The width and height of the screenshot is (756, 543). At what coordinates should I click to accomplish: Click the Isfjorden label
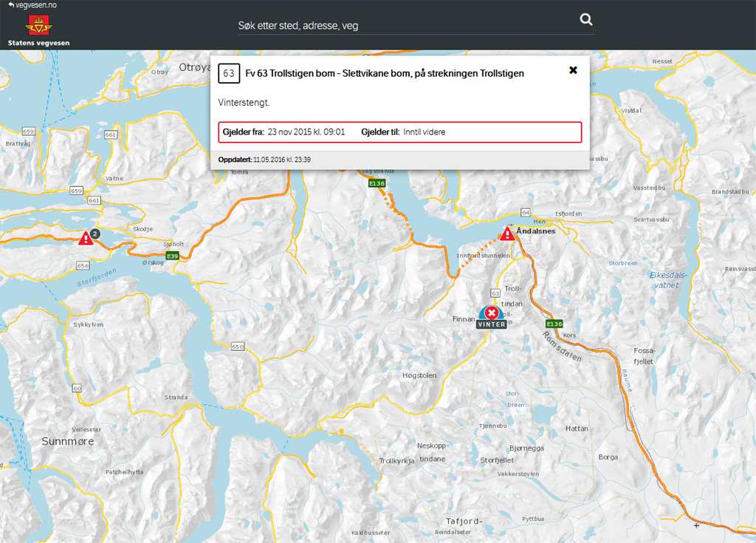568,214
